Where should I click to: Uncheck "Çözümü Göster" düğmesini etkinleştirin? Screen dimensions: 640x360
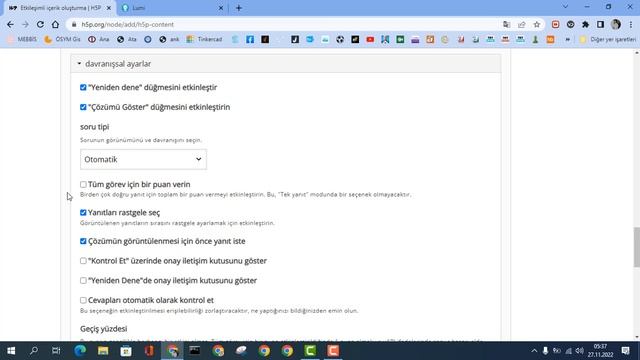83,107
